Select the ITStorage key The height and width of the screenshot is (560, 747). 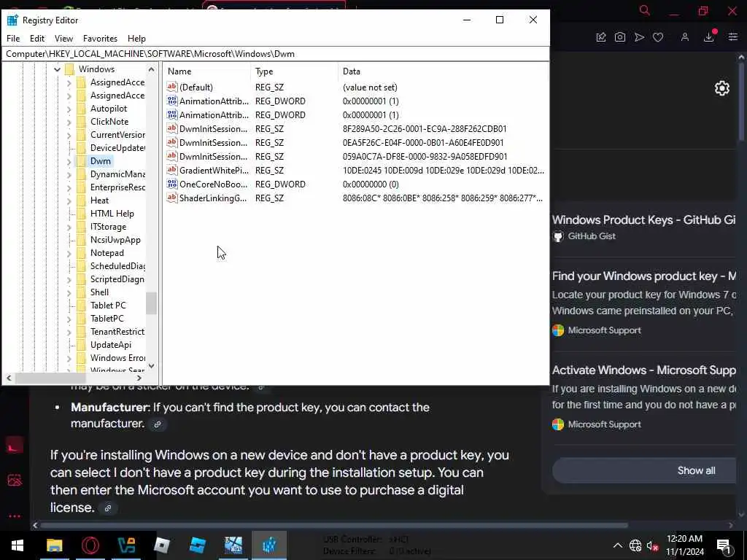point(108,227)
